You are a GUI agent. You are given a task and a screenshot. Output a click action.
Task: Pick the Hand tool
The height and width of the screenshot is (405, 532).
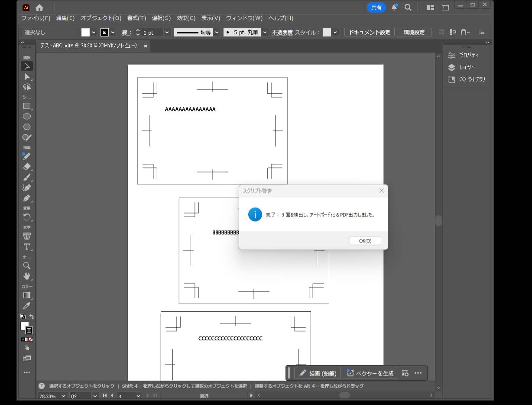[x=26, y=276]
